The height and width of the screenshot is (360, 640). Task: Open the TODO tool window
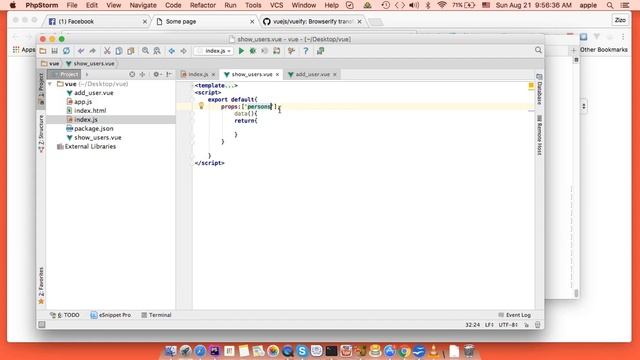click(x=64, y=315)
